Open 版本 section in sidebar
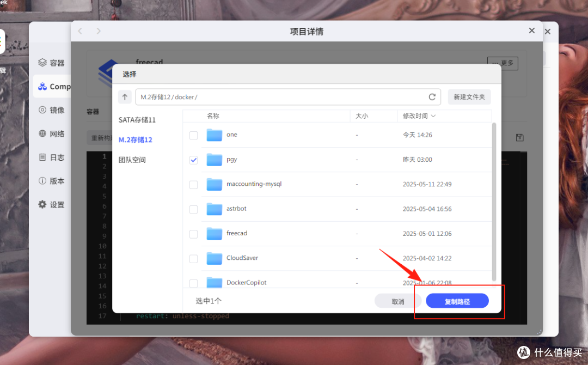This screenshot has width=588, height=365. [x=51, y=181]
